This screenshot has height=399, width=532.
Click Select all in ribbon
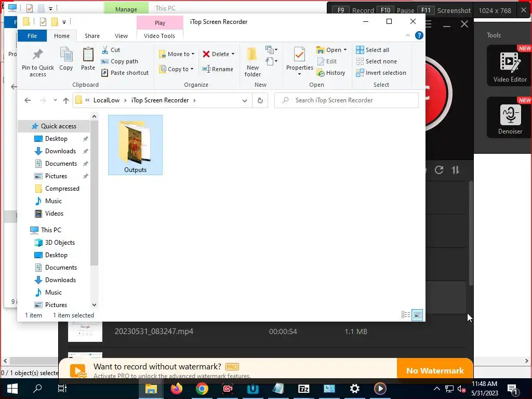pyautogui.click(x=373, y=50)
